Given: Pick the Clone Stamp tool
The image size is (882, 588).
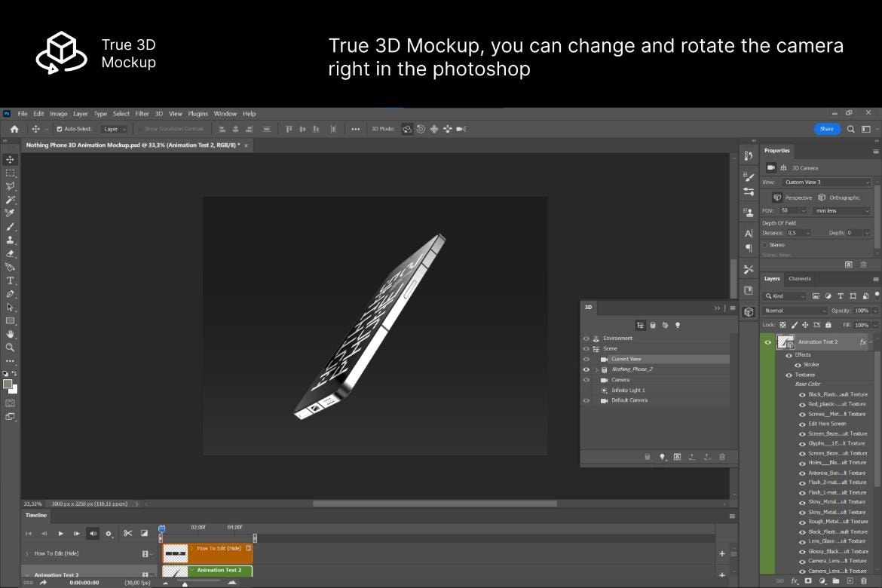Looking at the screenshot, I should 10,240.
